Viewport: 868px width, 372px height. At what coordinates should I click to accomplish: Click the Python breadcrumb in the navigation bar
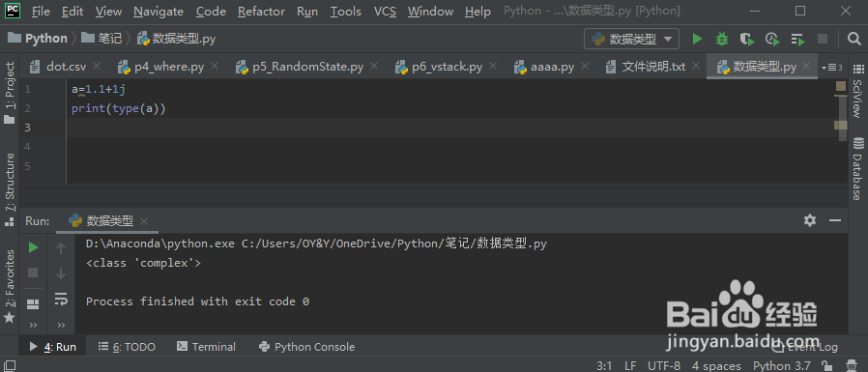click(38, 39)
